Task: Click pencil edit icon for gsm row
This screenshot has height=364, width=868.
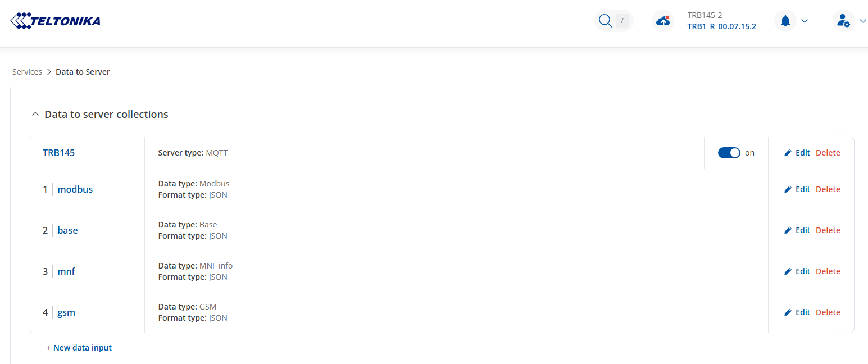Action: (x=788, y=312)
